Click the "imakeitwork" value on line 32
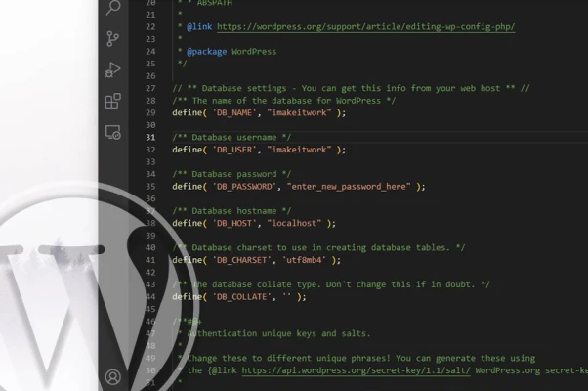This screenshot has height=391, width=588. tap(299, 150)
